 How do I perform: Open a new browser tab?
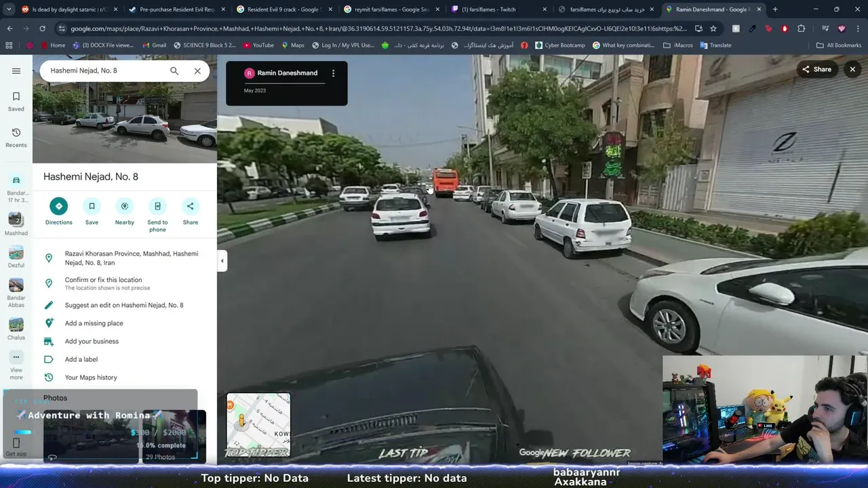tap(775, 9)
